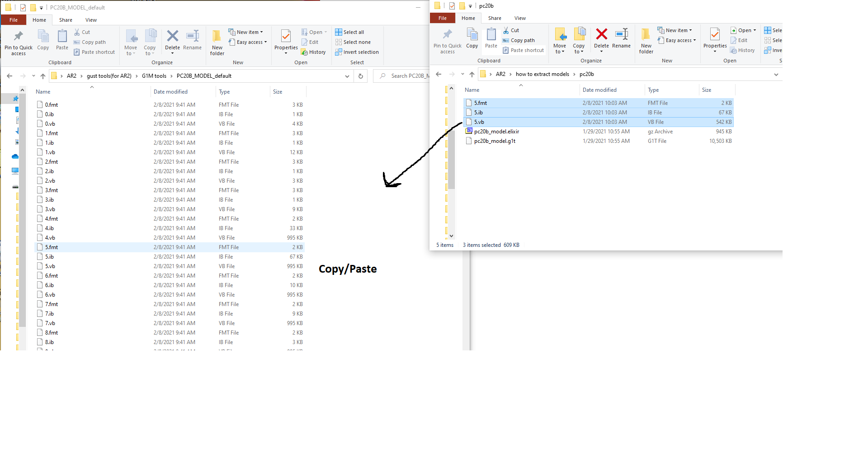Switch to the View tab in pc20b window
This screenshot has width=868, height=472.
[x=520, y=18]
